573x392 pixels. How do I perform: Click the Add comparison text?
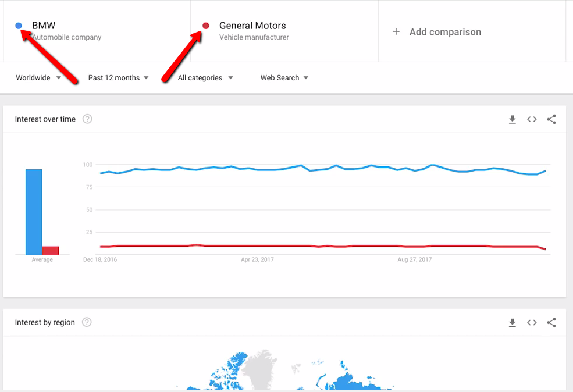[x=445, y=32]
